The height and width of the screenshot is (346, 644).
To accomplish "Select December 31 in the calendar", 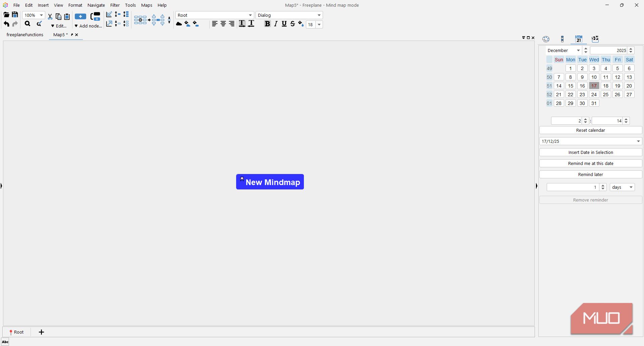I will point(594,103).
